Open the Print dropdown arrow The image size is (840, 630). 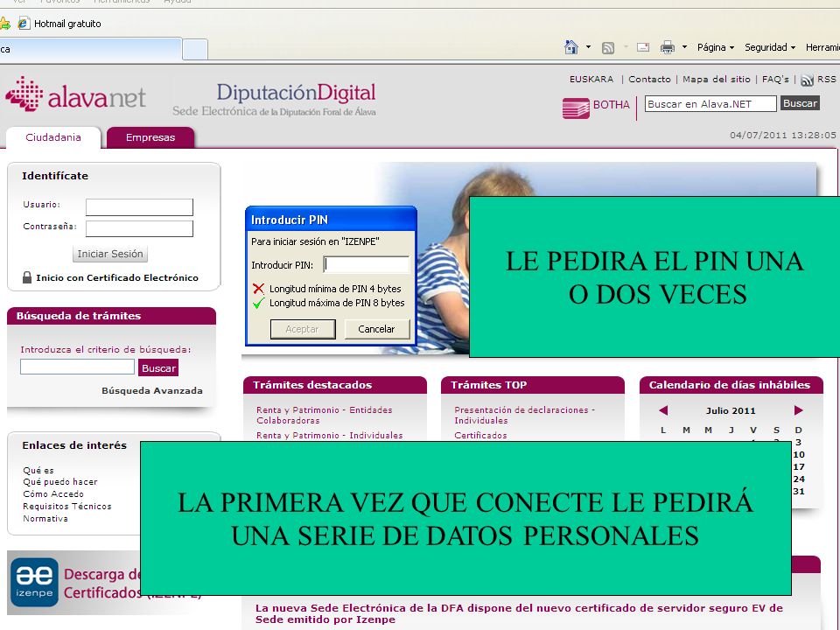(684, 47)
